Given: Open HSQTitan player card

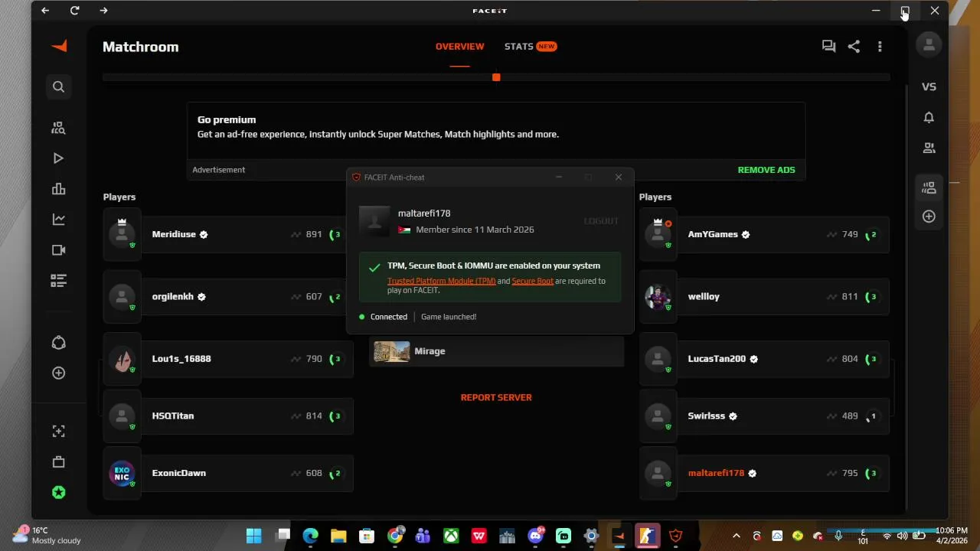Looking at the screenshot, I should [x=228, y=416].
